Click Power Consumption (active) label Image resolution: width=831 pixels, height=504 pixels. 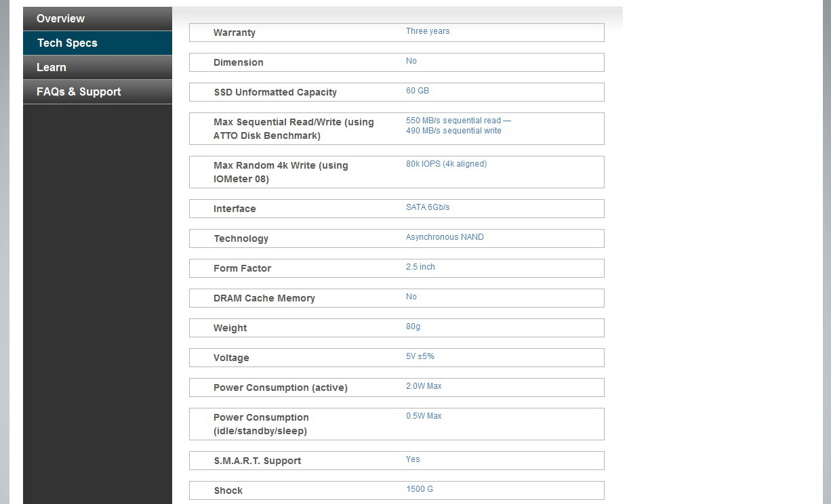(x=281, y=387)
